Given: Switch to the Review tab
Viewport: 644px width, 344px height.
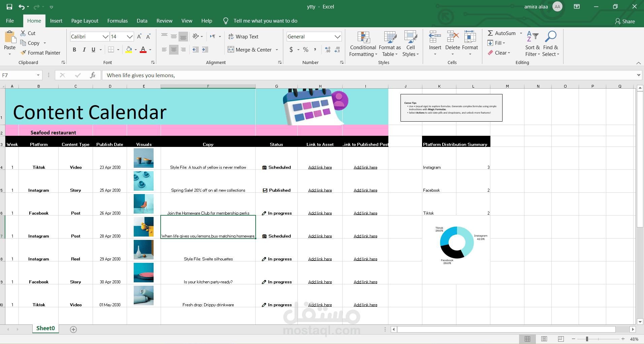Looking at the screenshot, I should point(164,21).
